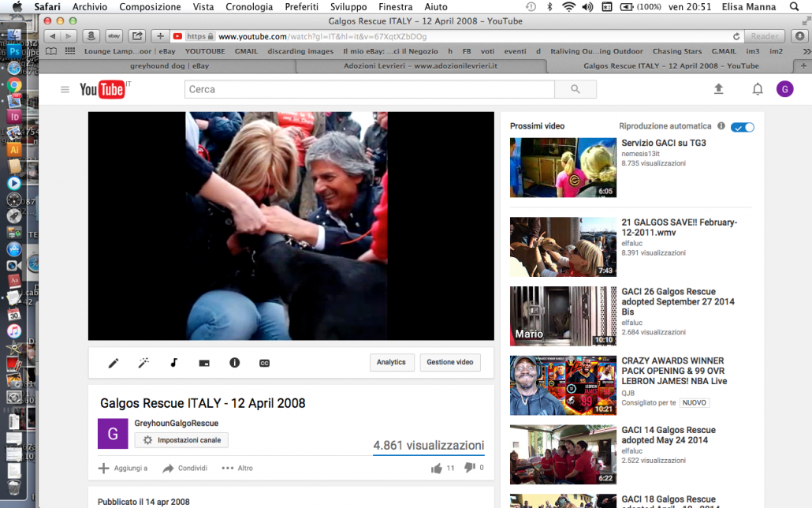Open GreyhounGalgoRescue channel link
812x508 pixels.
177,423
